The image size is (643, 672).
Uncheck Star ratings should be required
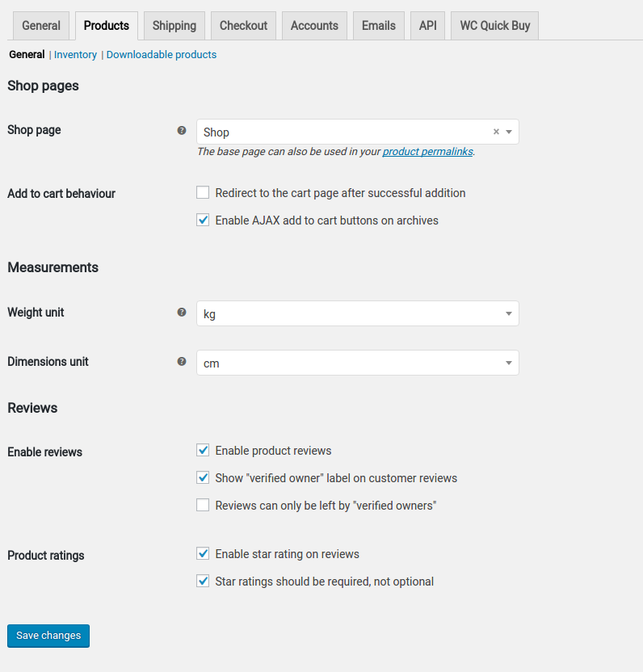203,582
